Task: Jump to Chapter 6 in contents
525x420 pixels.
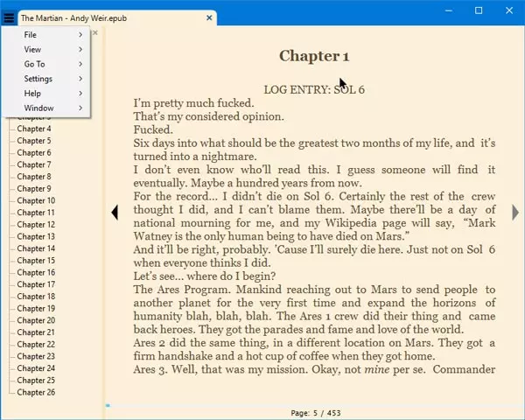Action: [x=34, y=153]
